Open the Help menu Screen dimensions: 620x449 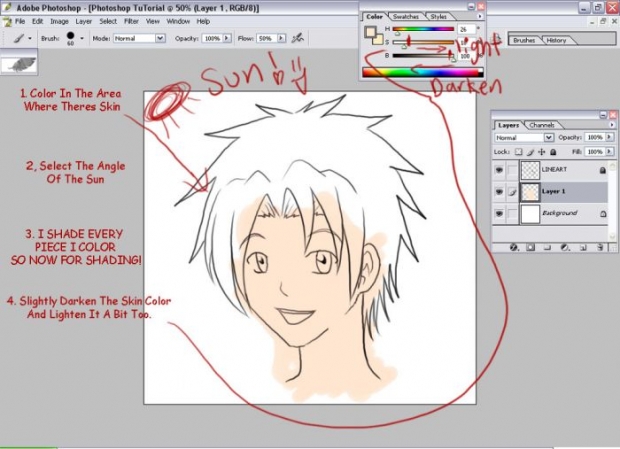coord(203,21)
